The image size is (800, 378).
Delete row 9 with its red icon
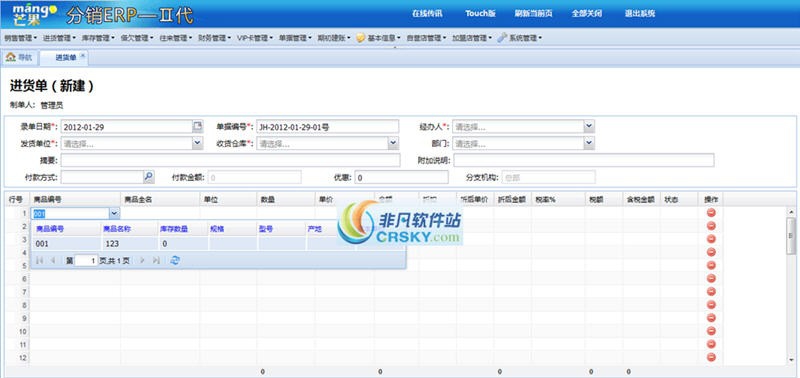(711, 318)
